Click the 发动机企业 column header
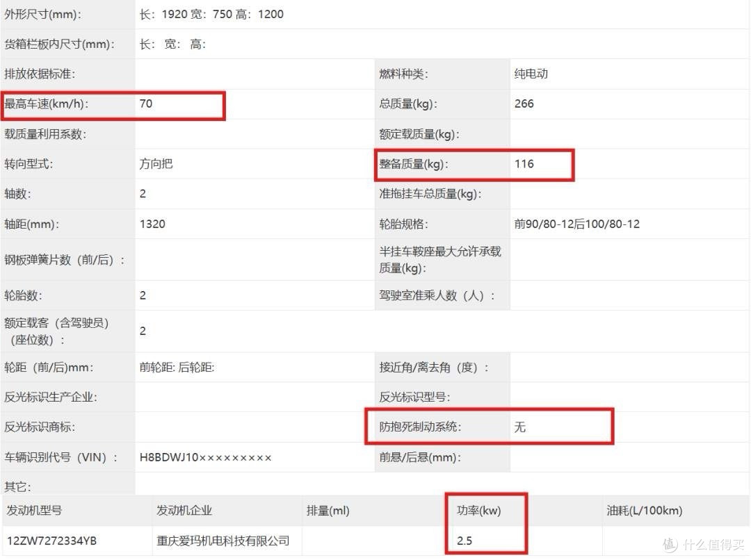Viewport: 751px width, 560px height. pos(184,511)
